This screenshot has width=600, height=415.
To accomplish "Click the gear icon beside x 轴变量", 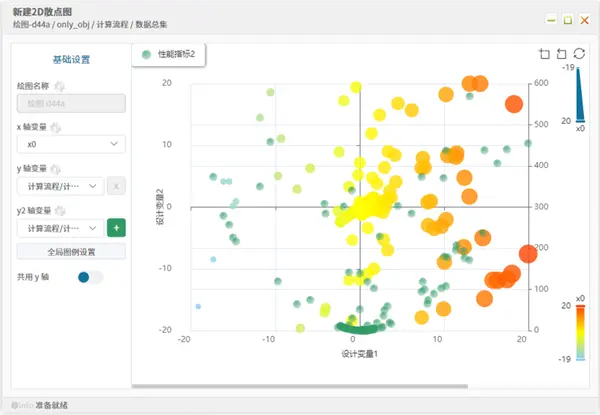I will click(x=56, y=127).
